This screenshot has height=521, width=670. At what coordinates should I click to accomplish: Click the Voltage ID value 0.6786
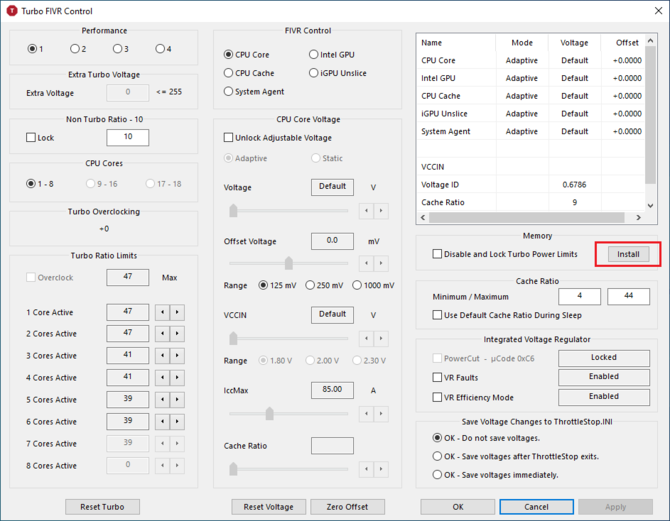(x=574, y=185)
